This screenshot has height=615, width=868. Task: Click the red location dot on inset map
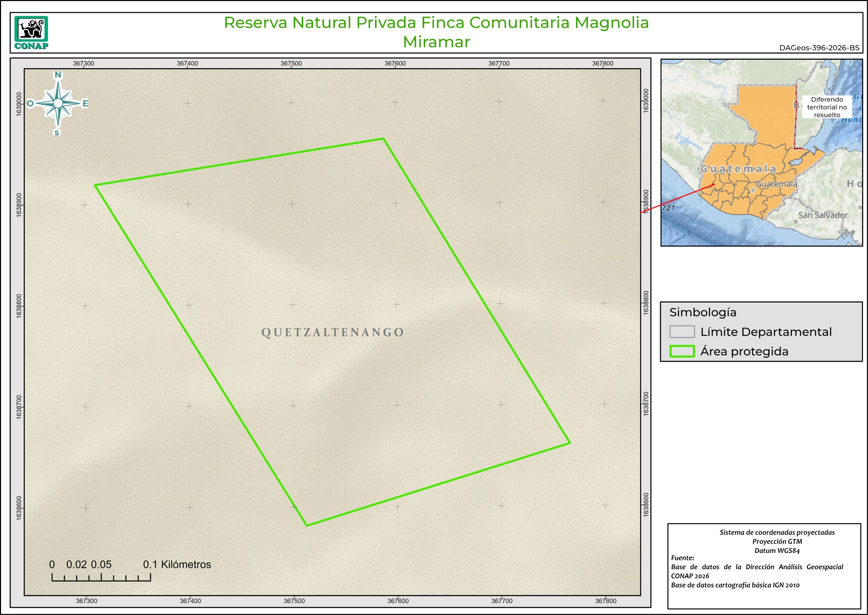(713, 185)
